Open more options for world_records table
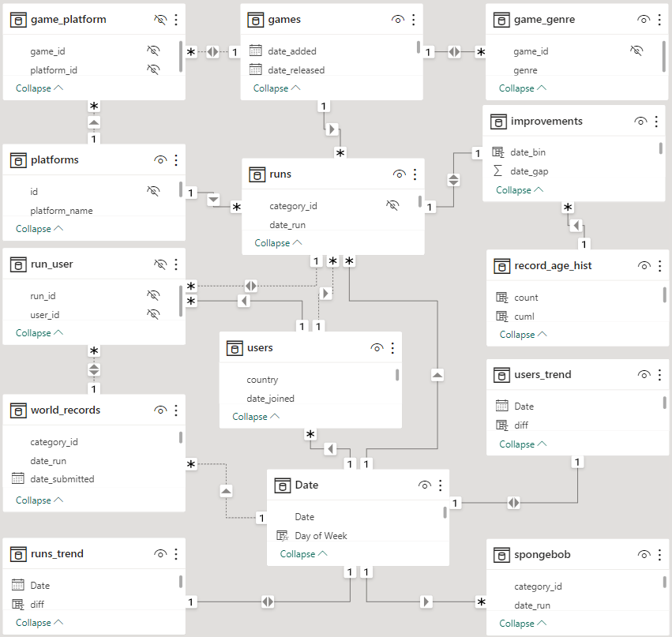 coord(175,410)
